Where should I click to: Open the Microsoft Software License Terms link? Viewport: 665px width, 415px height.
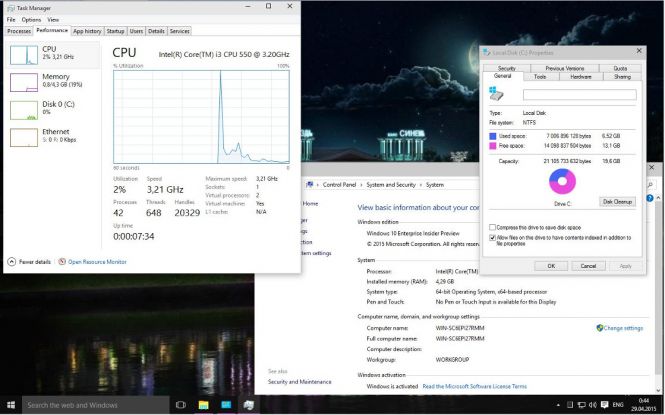(x=475, y=387)
